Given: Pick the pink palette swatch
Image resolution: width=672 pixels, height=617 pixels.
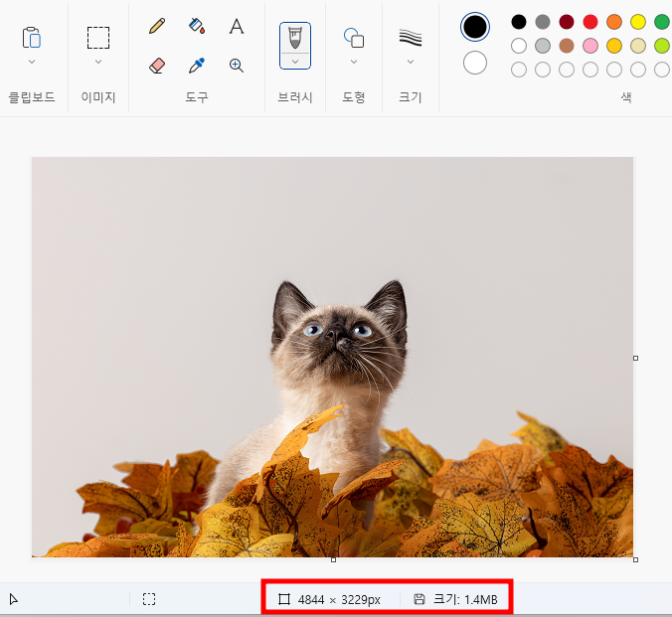Looking at the screenshot, I should click(590, 46).
